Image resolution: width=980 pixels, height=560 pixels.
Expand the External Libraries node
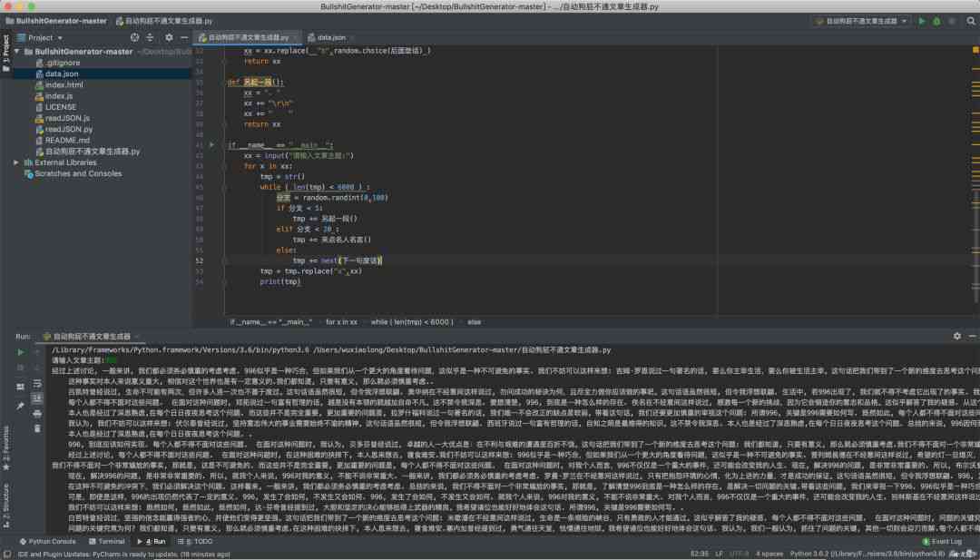point(16,162)
